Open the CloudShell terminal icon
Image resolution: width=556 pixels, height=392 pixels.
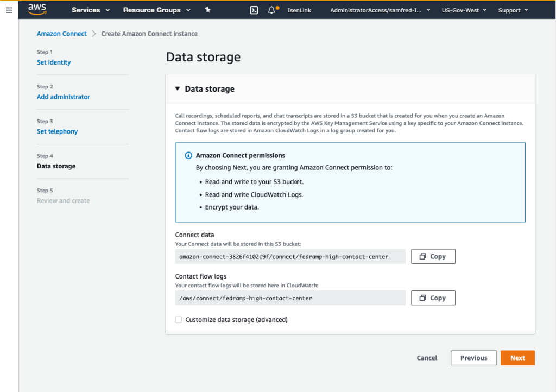[254, 9]
